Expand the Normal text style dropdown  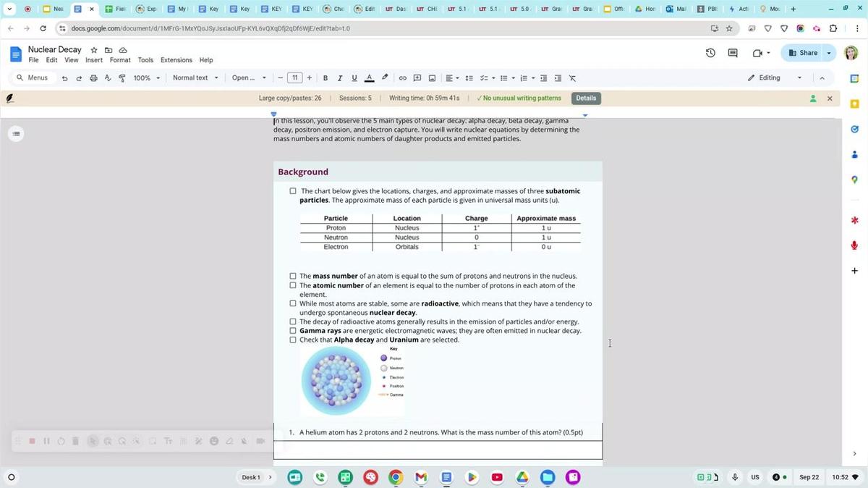pos(195,78)
